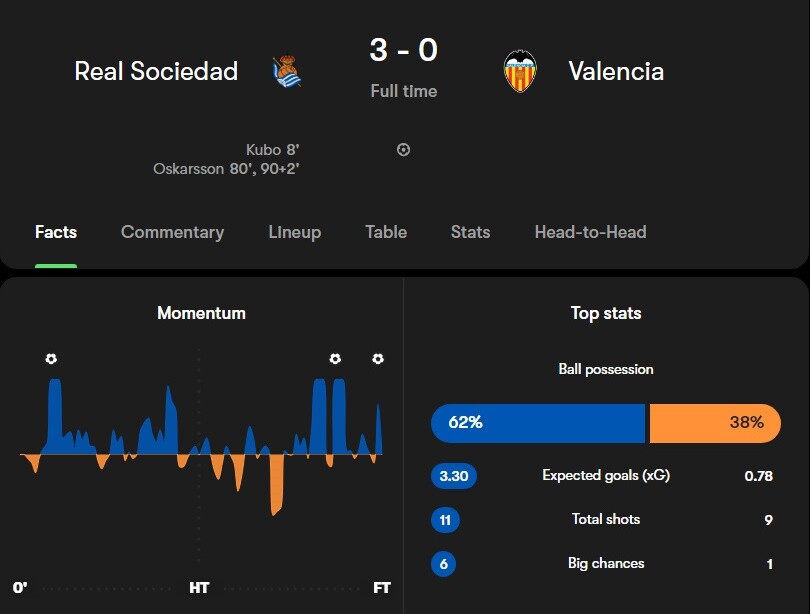
Task: Open the Lineup tab
Action: pyautogui.click(x=294, y=232)
